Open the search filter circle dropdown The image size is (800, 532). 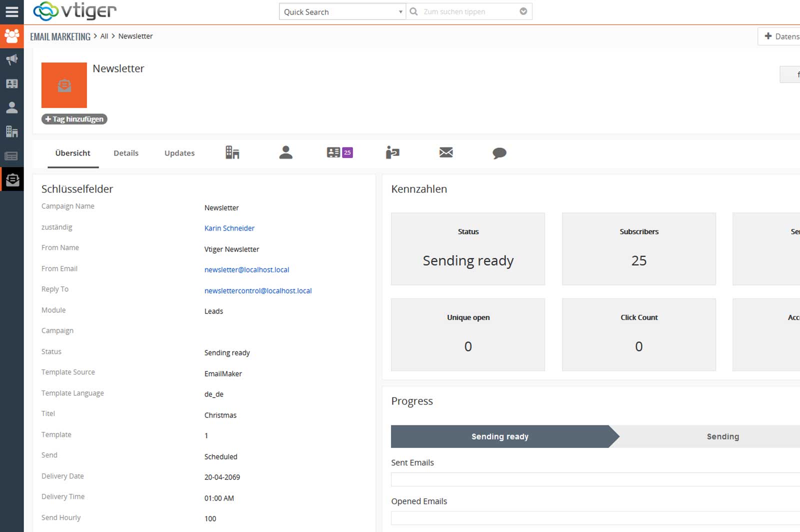(523, 10)
